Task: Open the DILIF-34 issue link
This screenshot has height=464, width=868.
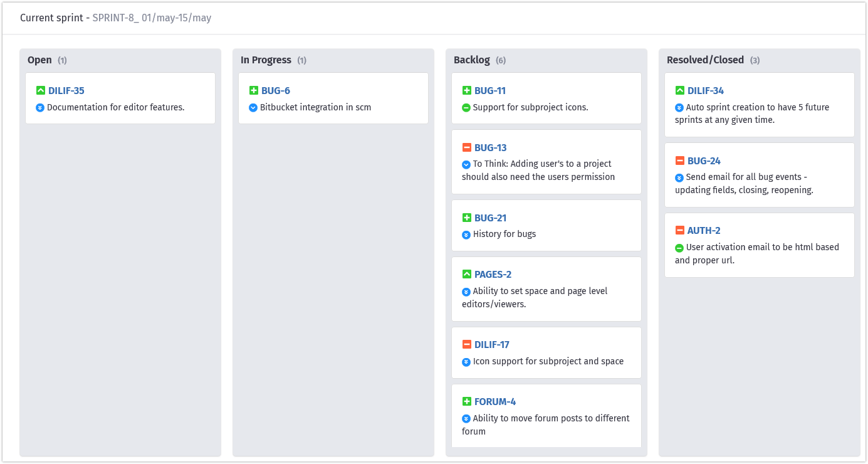Action: [x=705, y=91]
